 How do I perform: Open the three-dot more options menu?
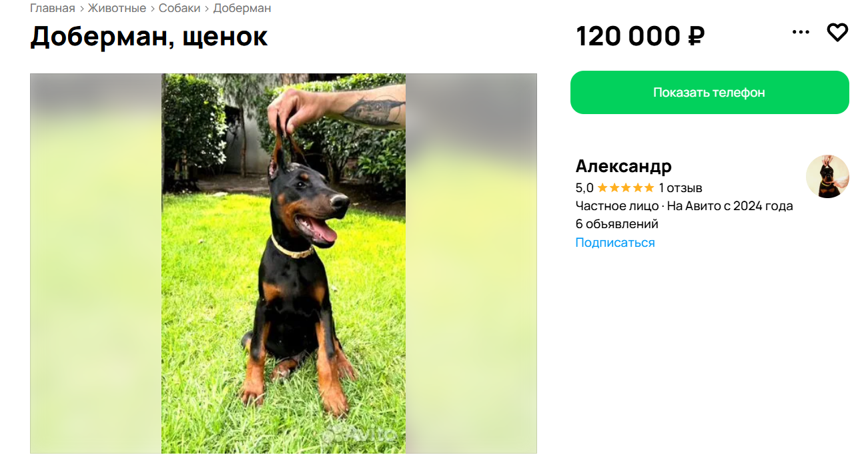coord(801,32)
